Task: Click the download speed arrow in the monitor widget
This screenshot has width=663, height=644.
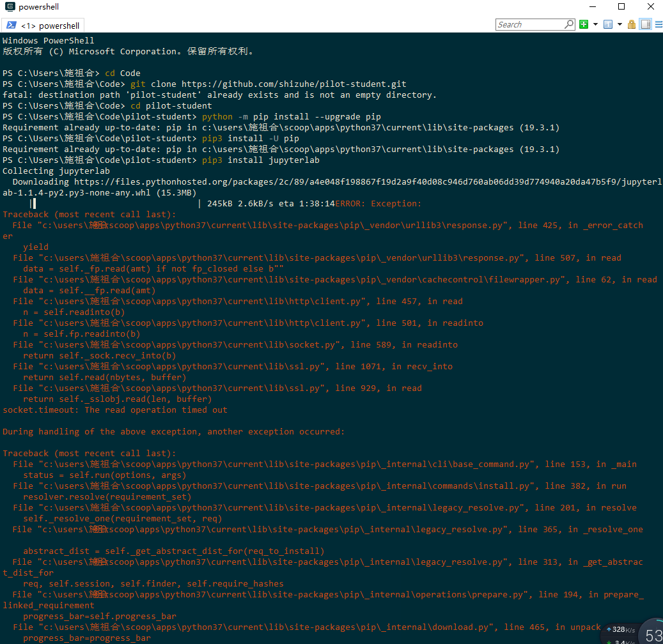Action: click(x=609, y=641)
